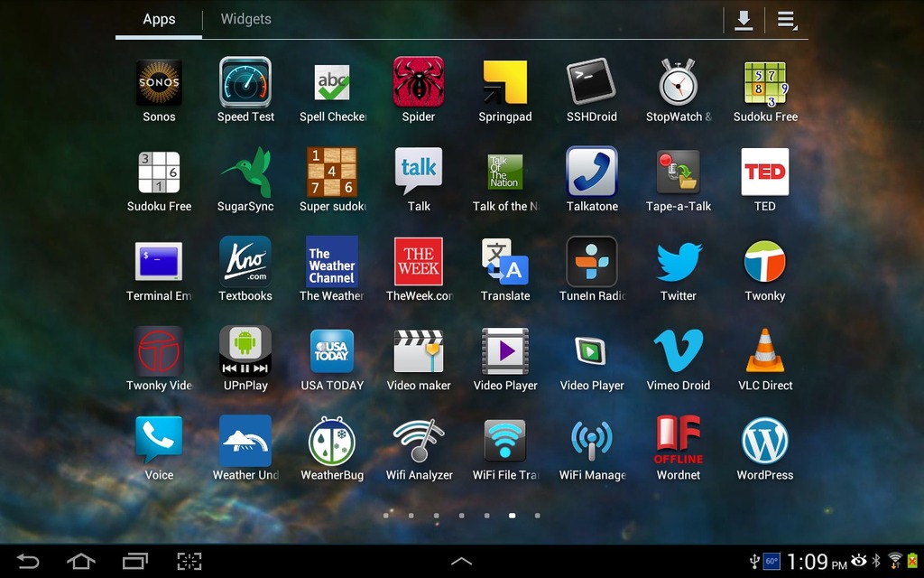Open Talk of the Nation app
The height and width of the screenshot is (578, 924).
coord(505,181)
